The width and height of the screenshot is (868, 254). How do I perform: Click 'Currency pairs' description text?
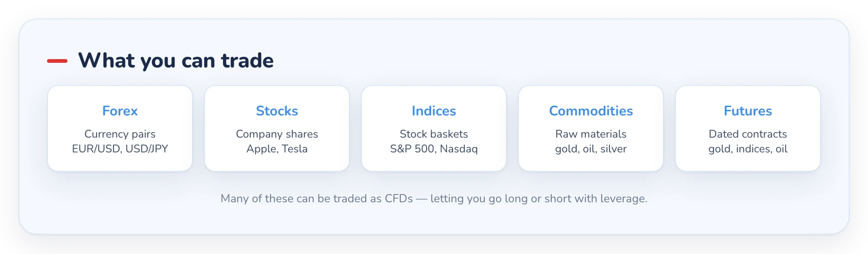[120, 134]
